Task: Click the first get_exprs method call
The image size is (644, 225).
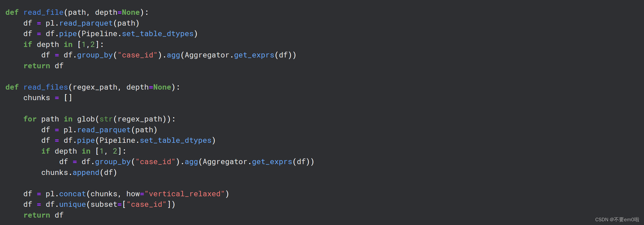Action: point(254,55)
